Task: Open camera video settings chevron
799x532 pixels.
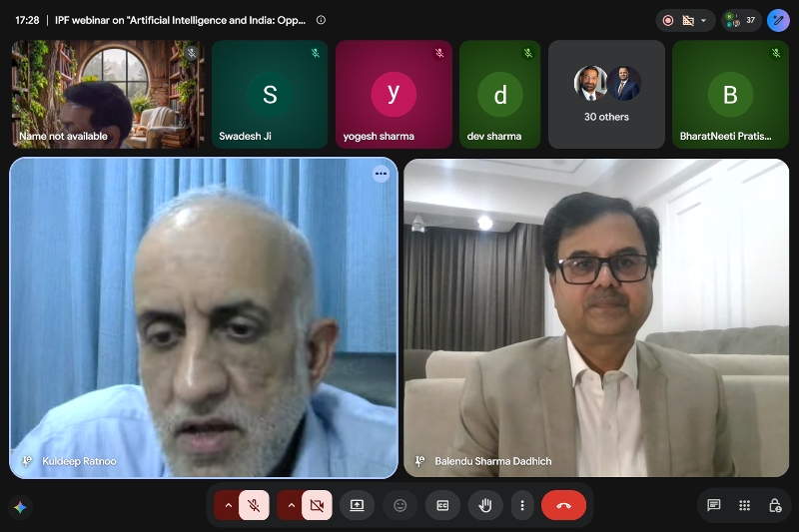Action: tap(292, 505)
